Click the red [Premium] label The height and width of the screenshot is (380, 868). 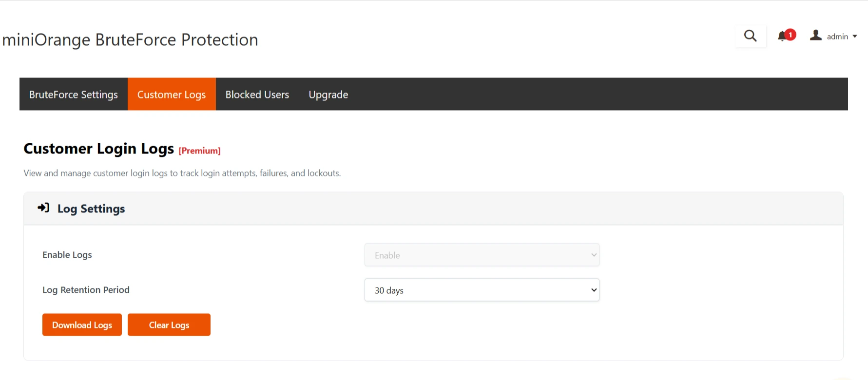(x=200, y=151)
